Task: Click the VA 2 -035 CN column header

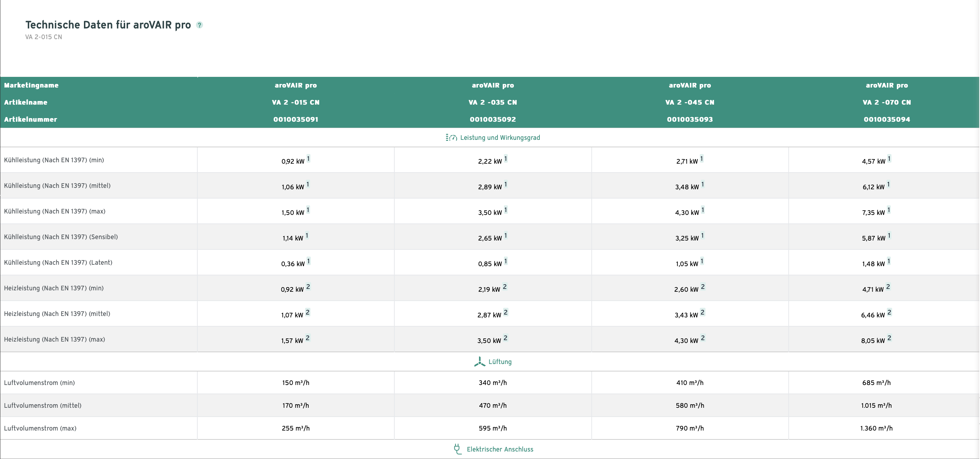Action: point(492,102)
